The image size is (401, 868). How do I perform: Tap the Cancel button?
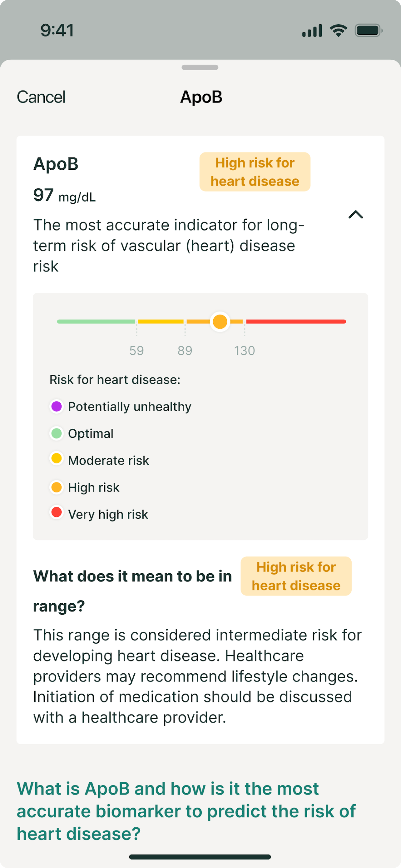coord(41,97)
